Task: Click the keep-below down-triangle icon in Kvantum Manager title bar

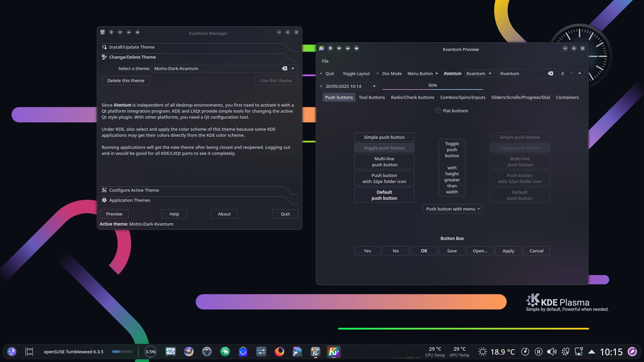Action: pyautogui.click(x=120, y=32)
